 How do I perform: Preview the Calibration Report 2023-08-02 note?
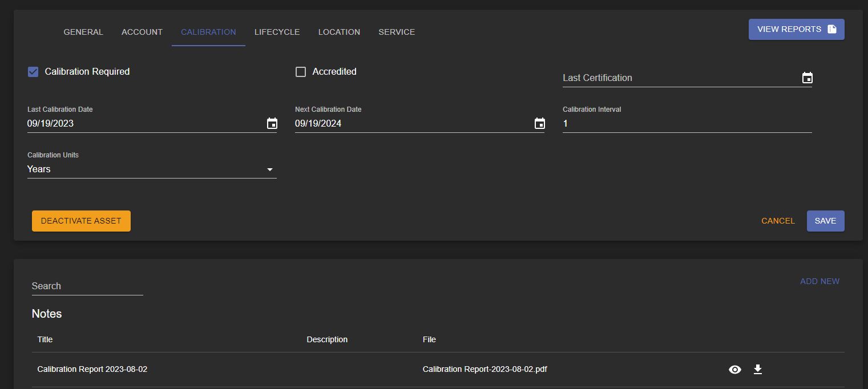(x=735, y=369)
